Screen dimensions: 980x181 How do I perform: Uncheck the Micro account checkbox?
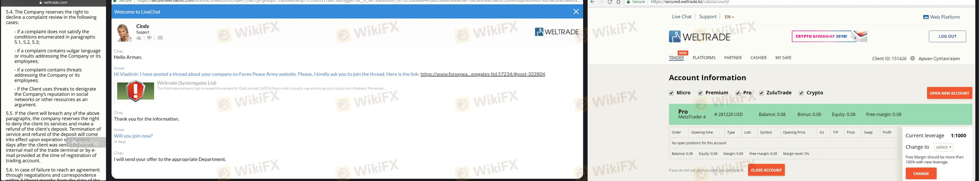(x=671, y=93)
